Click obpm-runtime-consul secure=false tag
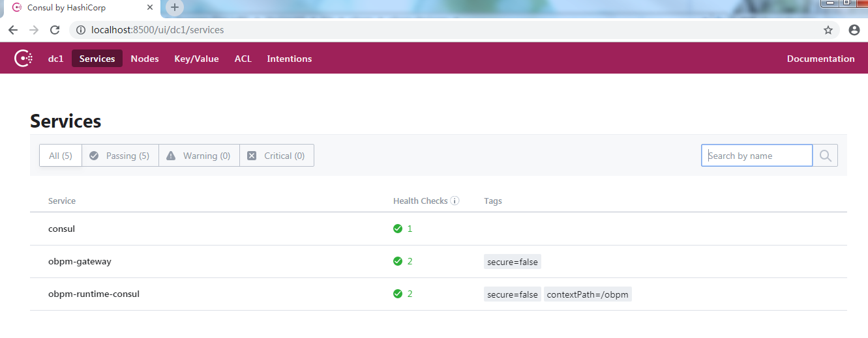 pyautogui.click(x=513, y=294)
